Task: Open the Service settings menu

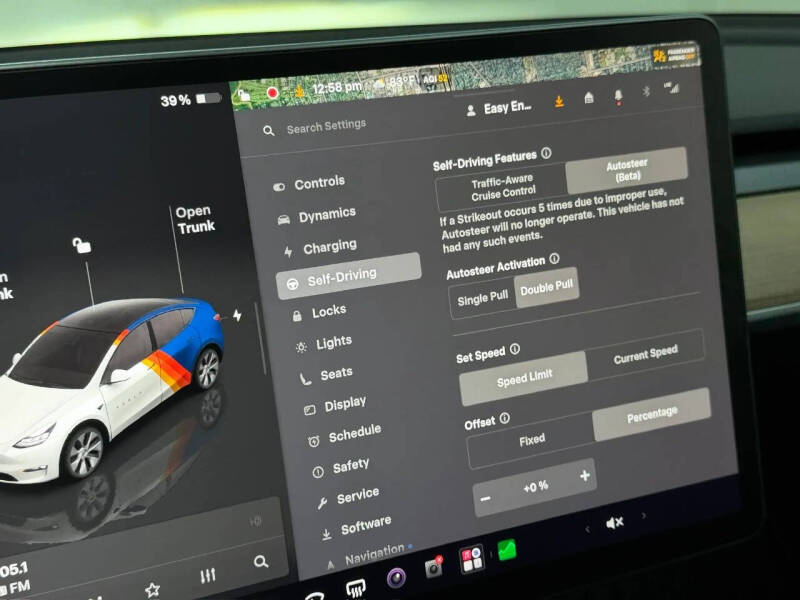Action: point(348,497)
